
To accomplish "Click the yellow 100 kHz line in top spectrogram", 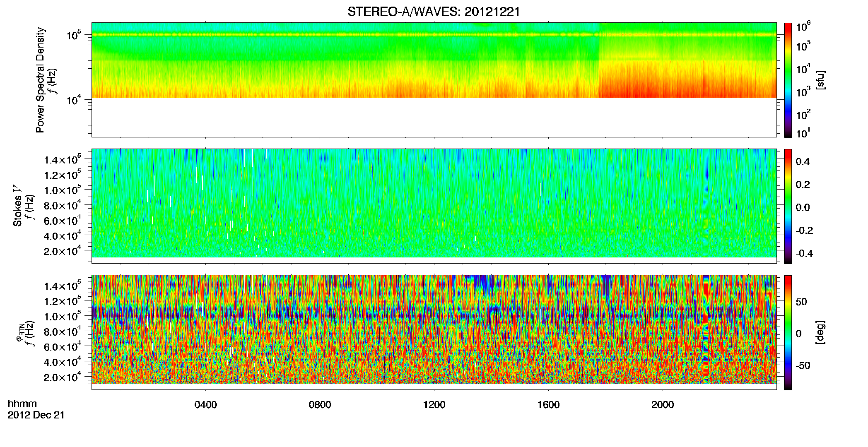I will tap(434, 35).
